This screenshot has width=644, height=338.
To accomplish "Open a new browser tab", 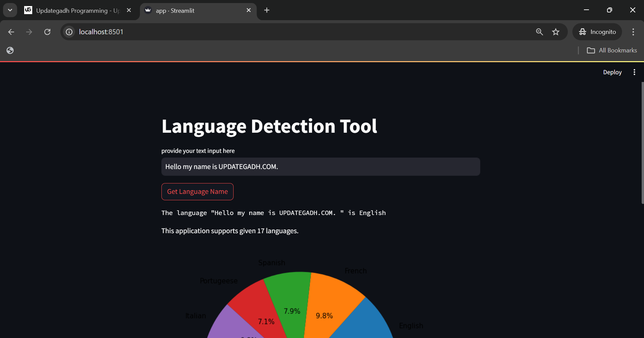I will (267, 10).
